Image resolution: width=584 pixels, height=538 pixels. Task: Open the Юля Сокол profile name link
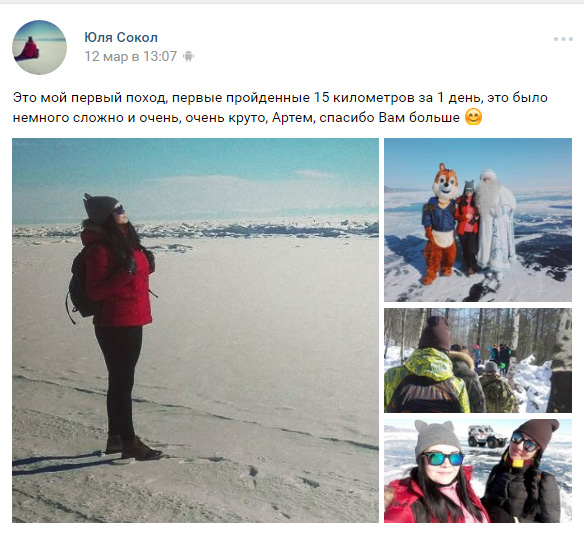121,37
